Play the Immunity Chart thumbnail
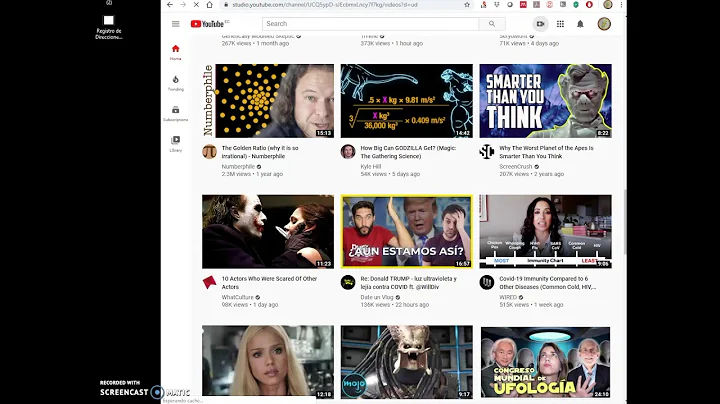 tap(546, 231)
